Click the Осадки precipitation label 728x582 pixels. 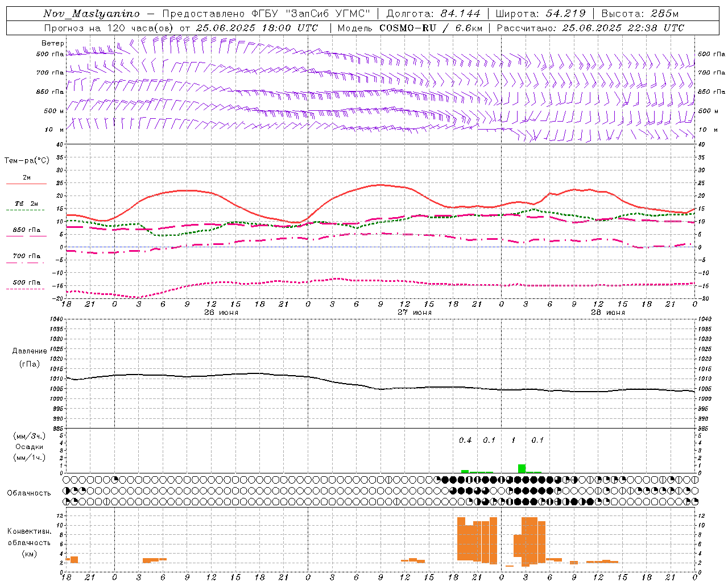[x=29, y=447]
